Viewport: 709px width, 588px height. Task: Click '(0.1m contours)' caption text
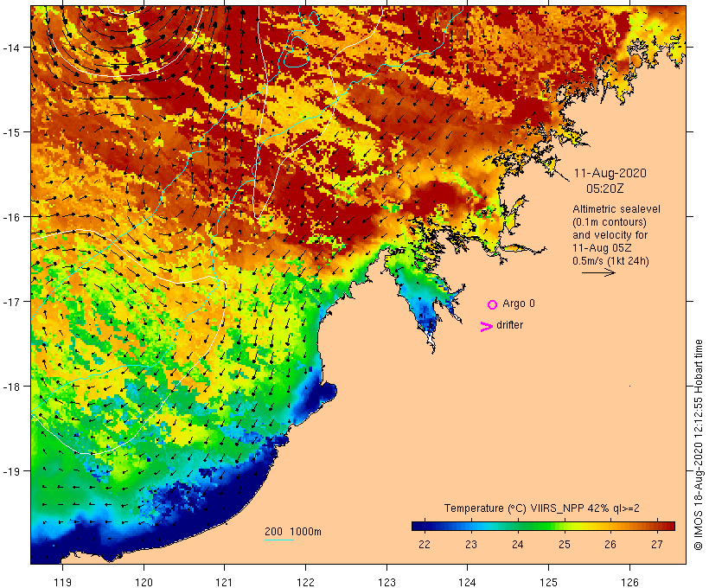coord(610,222)
